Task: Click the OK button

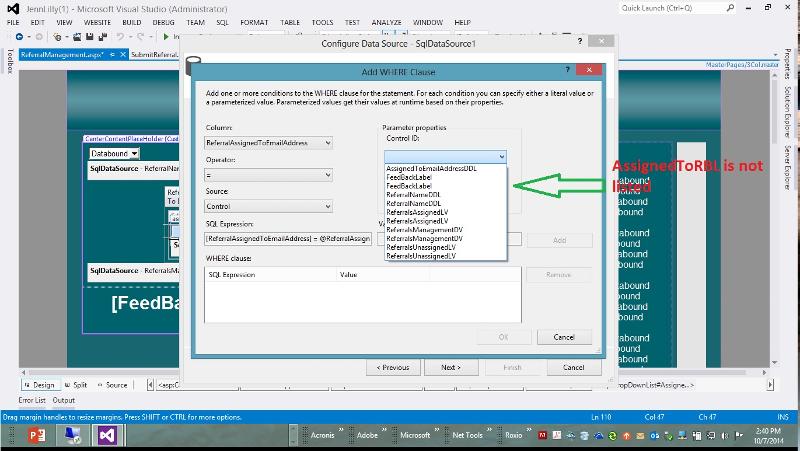Action: click(504, 337)
